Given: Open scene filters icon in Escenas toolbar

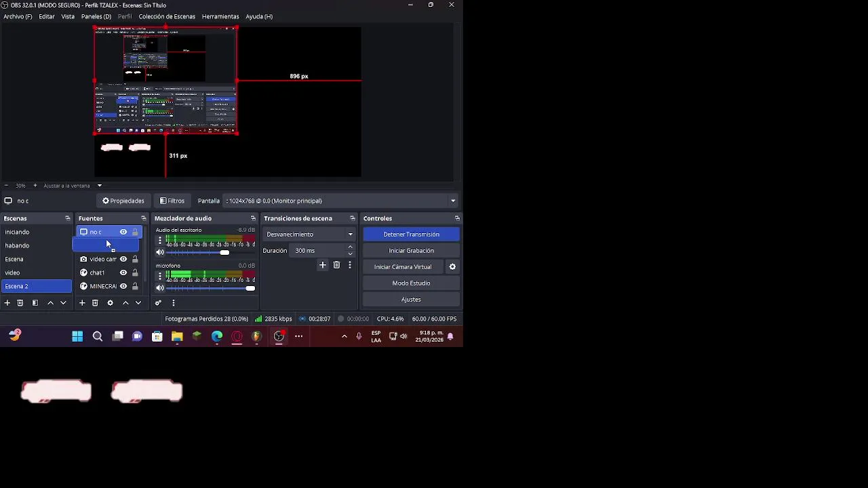Looking at the screenshot, I should point(35,303).
